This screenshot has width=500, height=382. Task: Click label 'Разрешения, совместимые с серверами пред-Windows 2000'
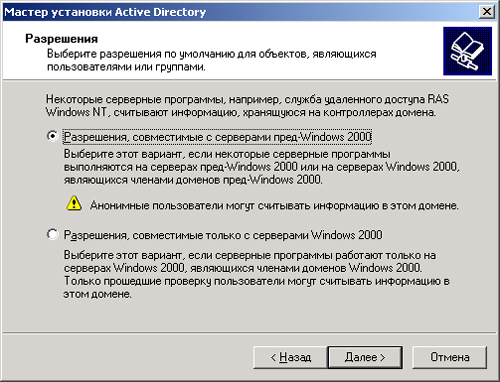[x=218, y=137]
